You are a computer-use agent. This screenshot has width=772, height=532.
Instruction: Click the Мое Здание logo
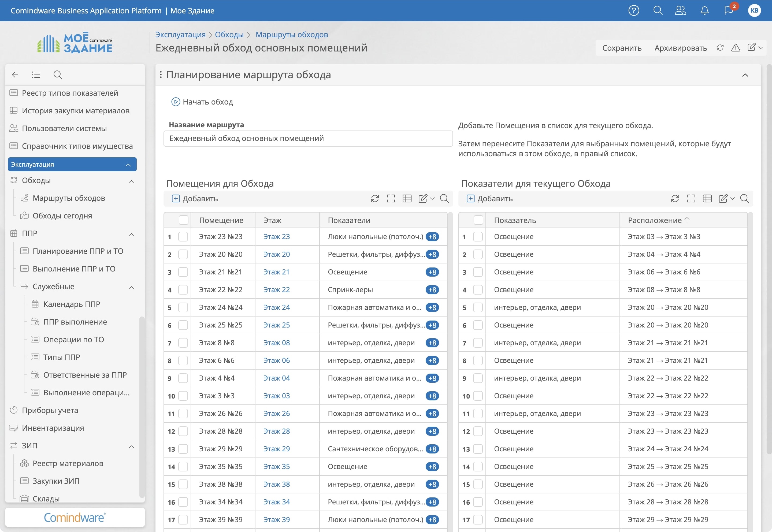75,43
